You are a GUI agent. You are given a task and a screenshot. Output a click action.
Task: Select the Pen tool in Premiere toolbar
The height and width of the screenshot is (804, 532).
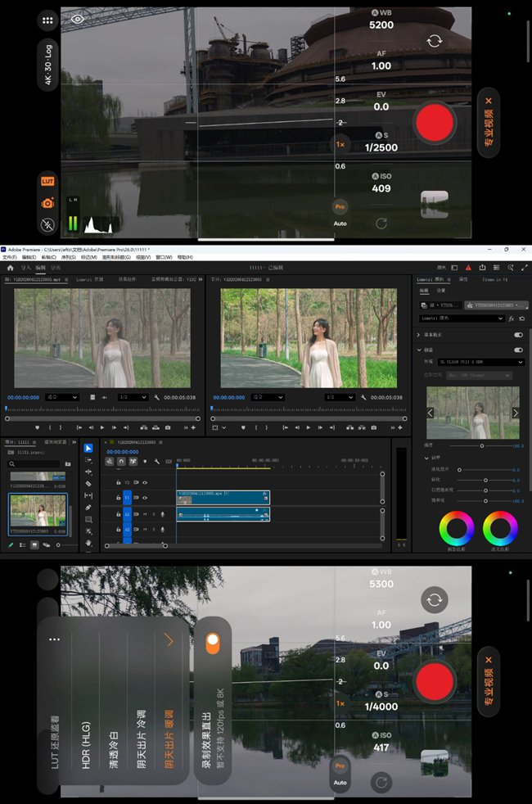point(88,507)
